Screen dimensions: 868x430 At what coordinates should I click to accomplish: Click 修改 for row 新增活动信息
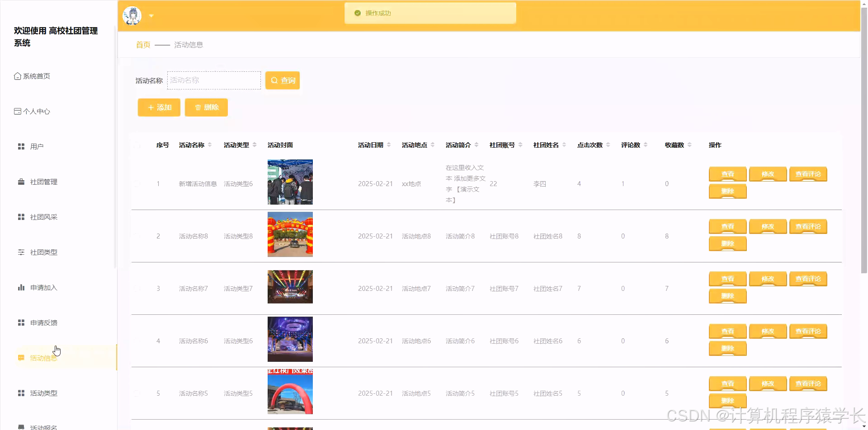(768, 174)
